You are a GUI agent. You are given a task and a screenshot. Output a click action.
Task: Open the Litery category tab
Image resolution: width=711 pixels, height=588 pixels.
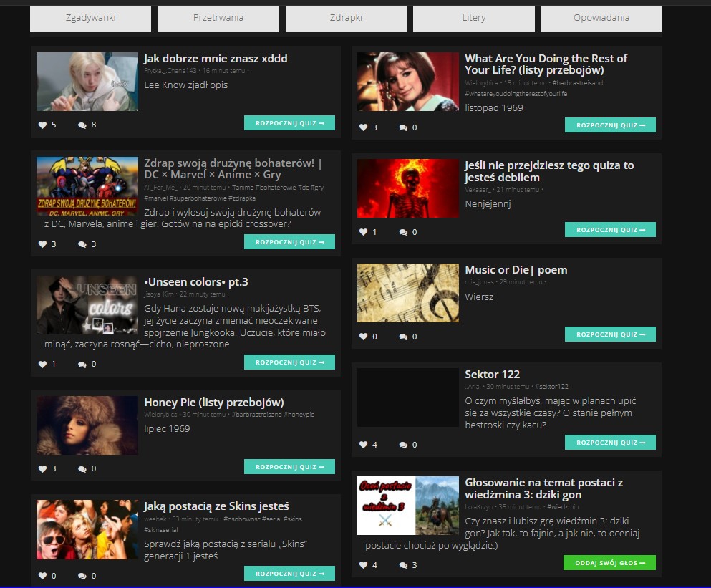click(x=473, y=18)
